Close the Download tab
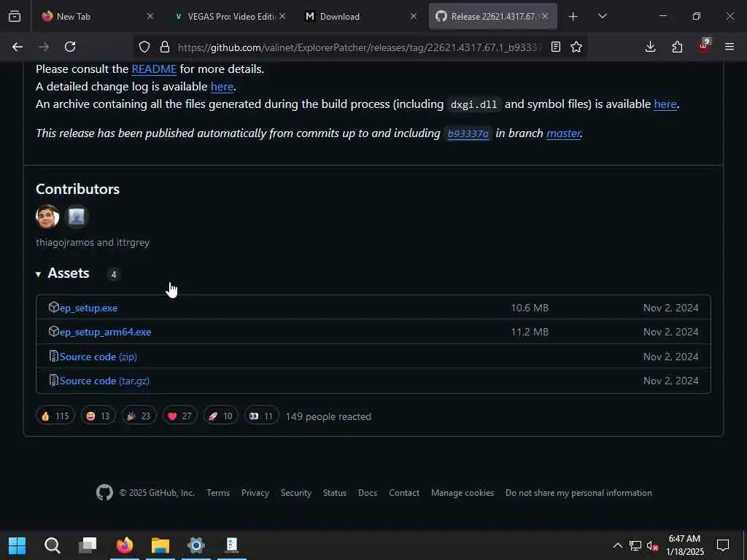The height and width of the screenshot is (560, 747). 414,16
